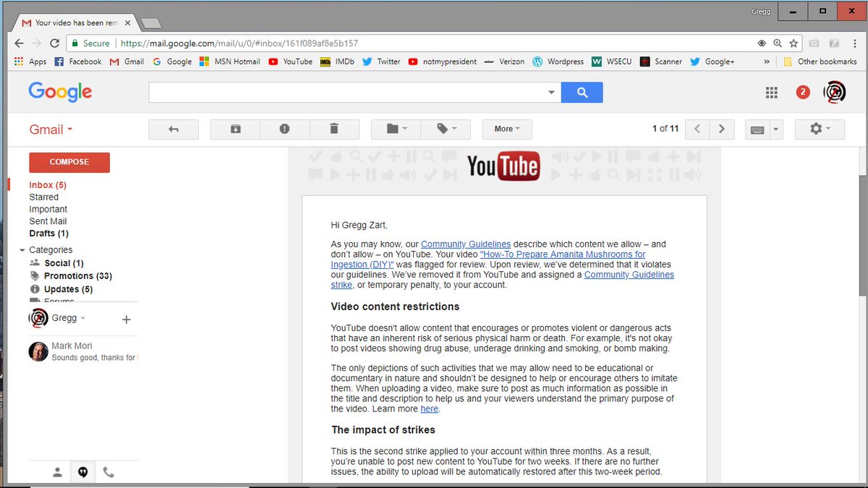Delete the email using the trash icon

pyautogui.click(x=333, y=129)
